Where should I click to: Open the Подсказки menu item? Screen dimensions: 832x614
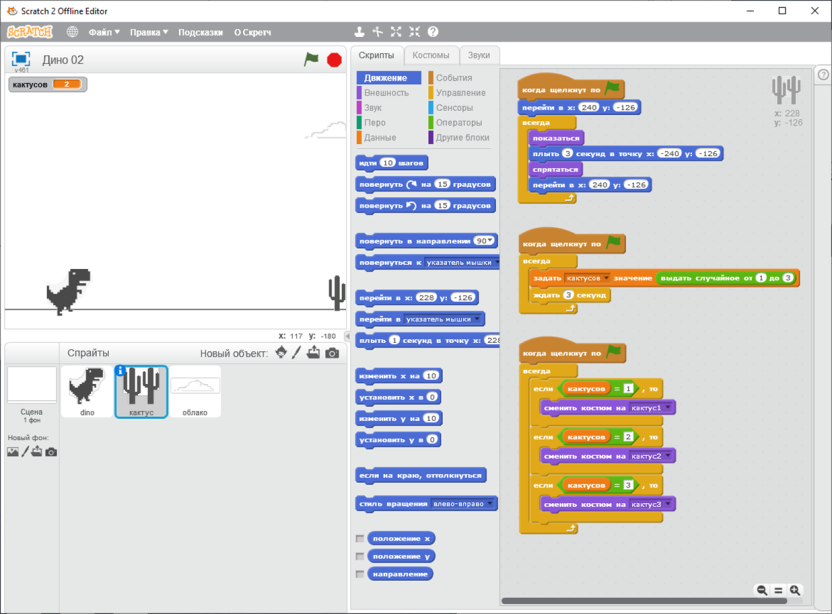(201, 32)
